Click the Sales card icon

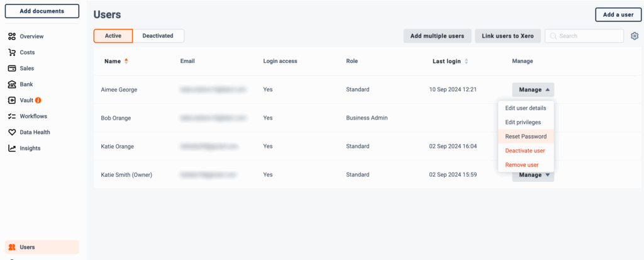12,68
